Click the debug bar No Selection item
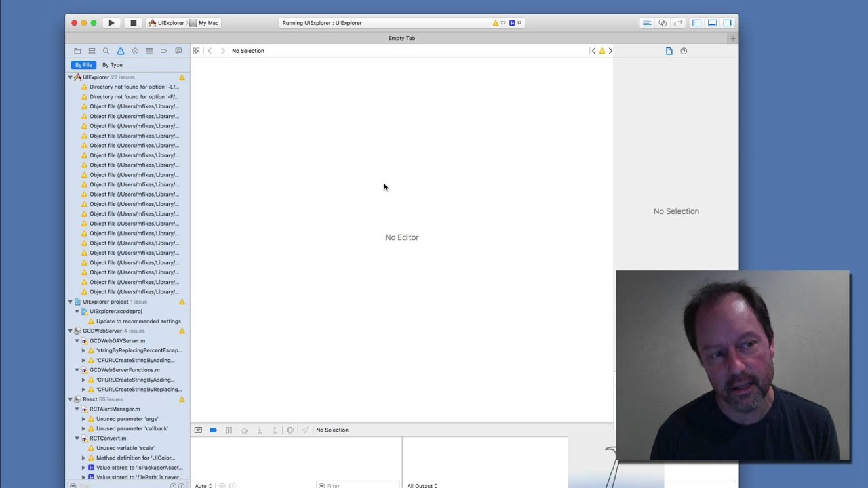 pos(332,430)
